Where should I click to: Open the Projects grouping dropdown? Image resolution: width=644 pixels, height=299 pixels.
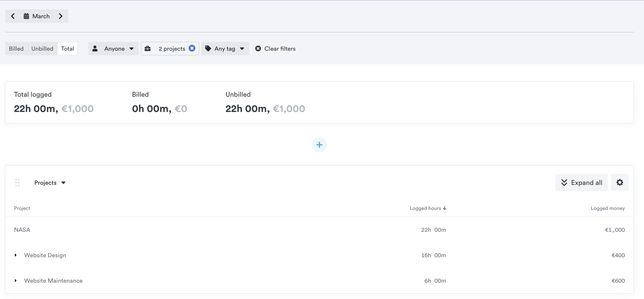click(x=50, y=183)
